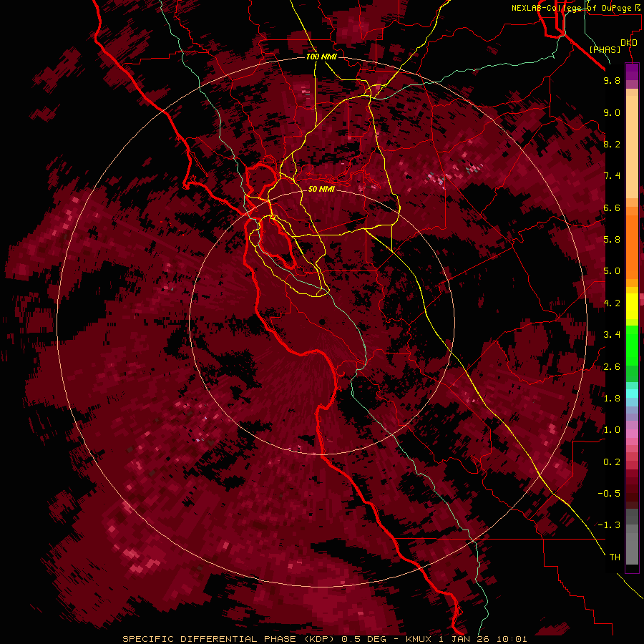Click the SPECIFIC DIFFERENTIAL PHASE (KDP) caption
The width and height of the screenshot is (644, 644).
pyautogui.click(x=228, y=639)
